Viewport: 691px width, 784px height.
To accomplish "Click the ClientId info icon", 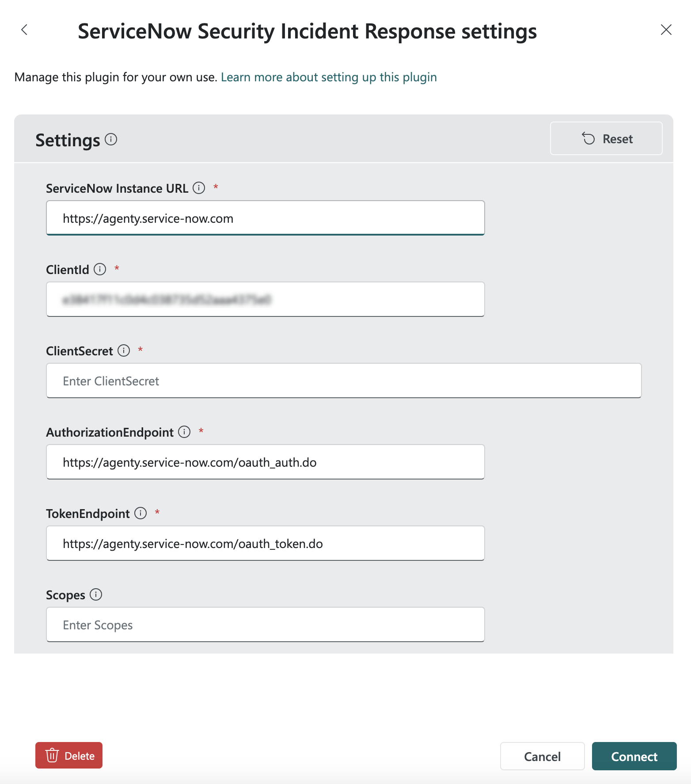I will pos(99,269).
